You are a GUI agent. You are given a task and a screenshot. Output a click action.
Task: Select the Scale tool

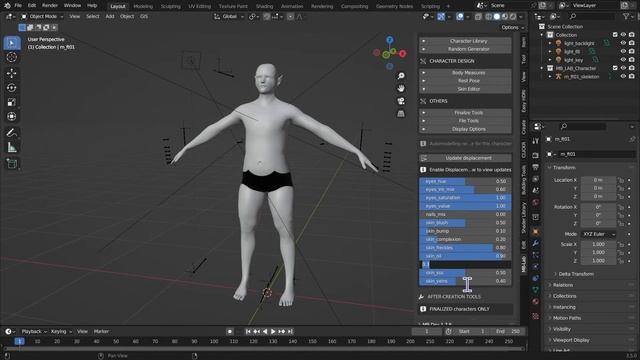click(12, 102)
